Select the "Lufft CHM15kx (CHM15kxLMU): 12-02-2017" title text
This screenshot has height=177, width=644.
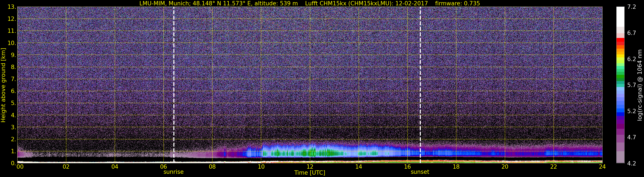point(367,3)
